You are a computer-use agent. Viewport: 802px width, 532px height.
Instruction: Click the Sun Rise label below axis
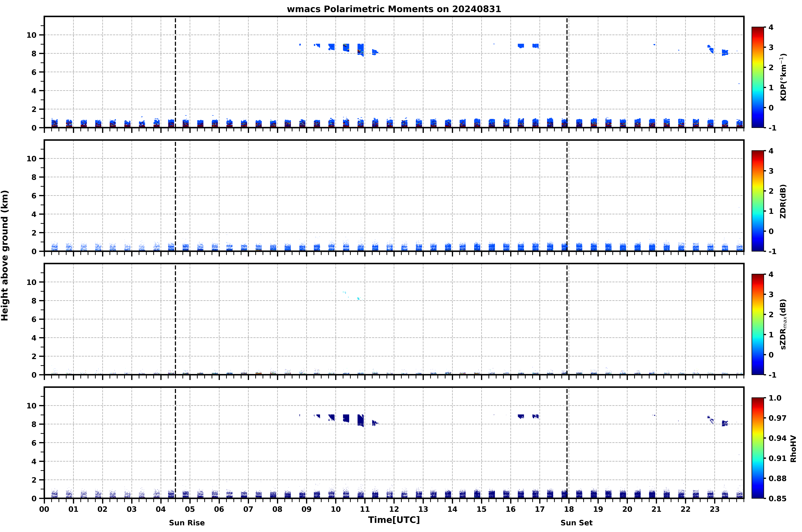coord(187,523)
